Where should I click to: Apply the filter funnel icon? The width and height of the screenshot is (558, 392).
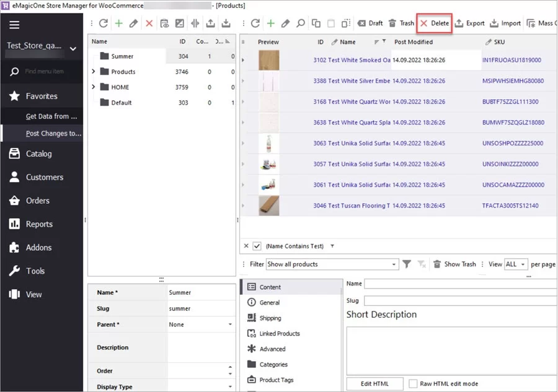[x=407, y=264]
